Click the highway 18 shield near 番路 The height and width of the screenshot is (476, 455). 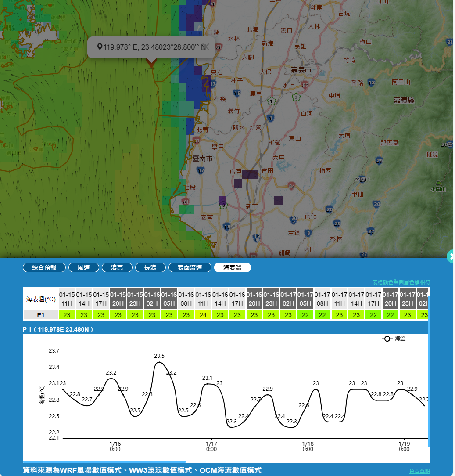coord(372,83)
